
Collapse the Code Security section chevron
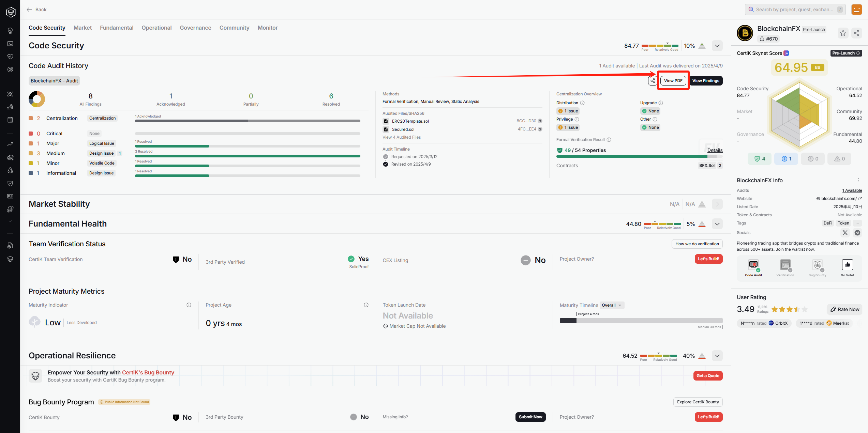tap(717, 46)
